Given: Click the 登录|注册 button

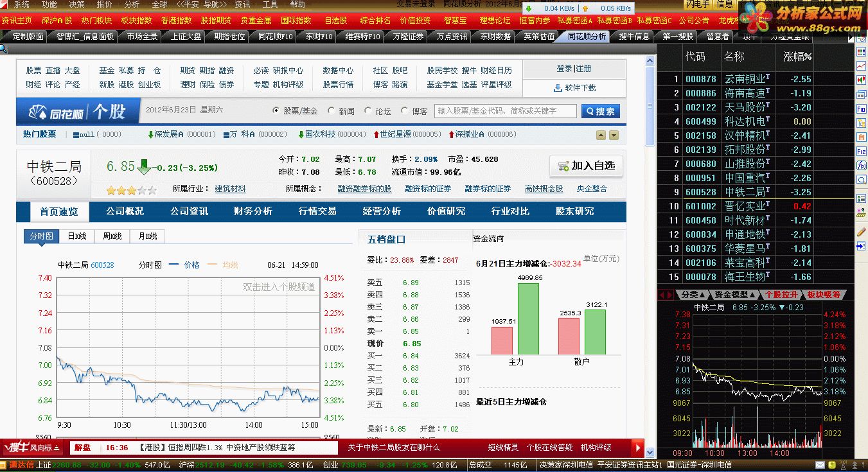Looking at the screenshot, I should (x=574, y=69).
